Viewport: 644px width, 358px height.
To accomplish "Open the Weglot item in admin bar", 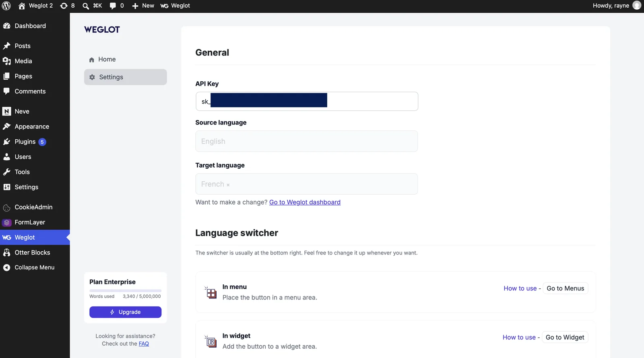I will tap(175, 6).
